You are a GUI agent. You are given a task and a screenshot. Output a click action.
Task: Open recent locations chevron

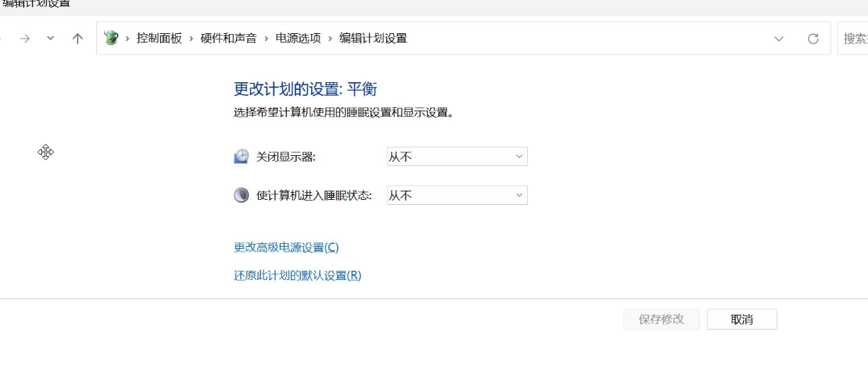pyautogui.click(x=50, y=38)
